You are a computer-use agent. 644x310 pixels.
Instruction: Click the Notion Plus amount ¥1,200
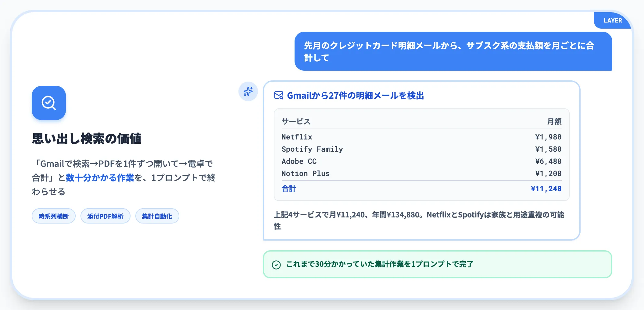coord(548,173)
